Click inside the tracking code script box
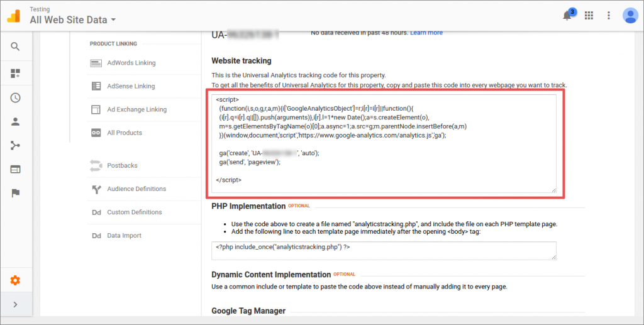 384,143
